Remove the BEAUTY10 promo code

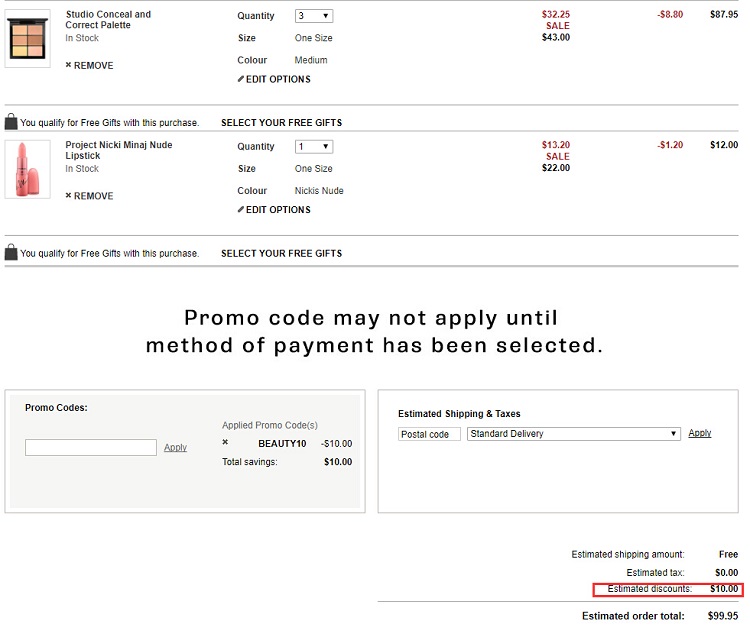(x=225, y=442)
